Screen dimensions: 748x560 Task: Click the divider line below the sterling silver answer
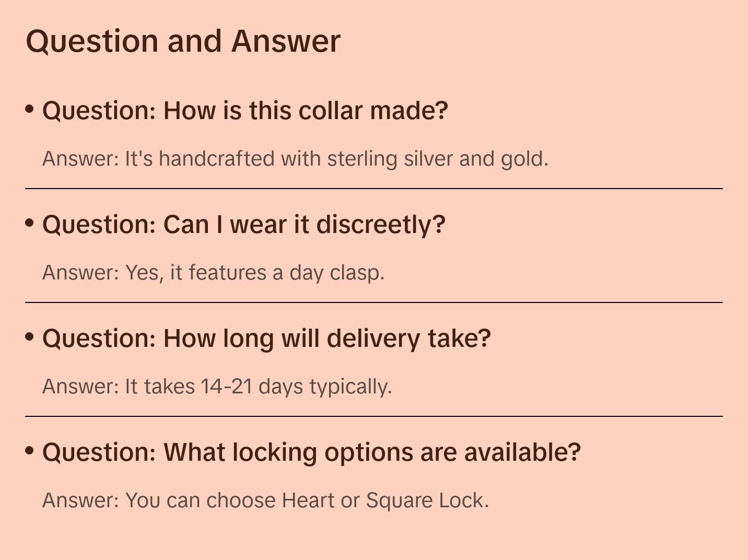pos(374,189)
